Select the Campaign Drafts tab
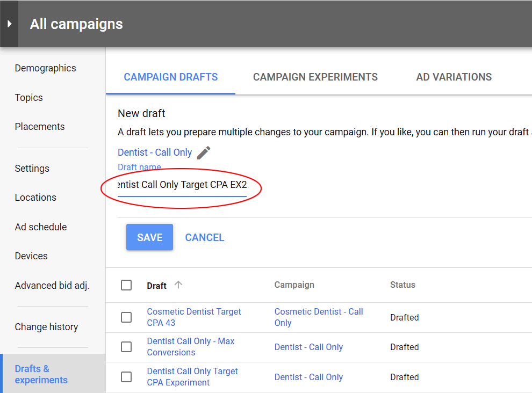The height and width of the screenshot is (393, 532). pyautogui.click(x=171, y=77)
